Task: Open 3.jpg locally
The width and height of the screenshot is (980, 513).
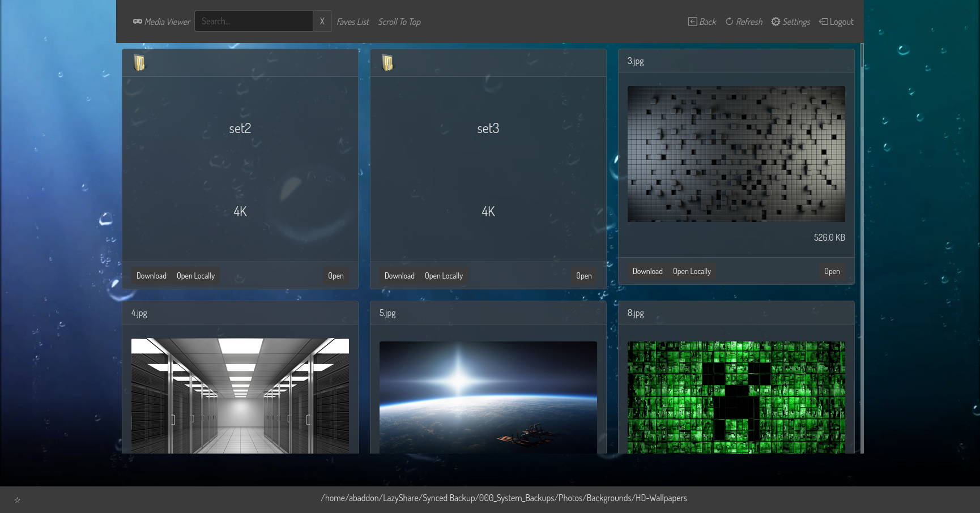Action: pyautogui.click(x=692, y=271)
